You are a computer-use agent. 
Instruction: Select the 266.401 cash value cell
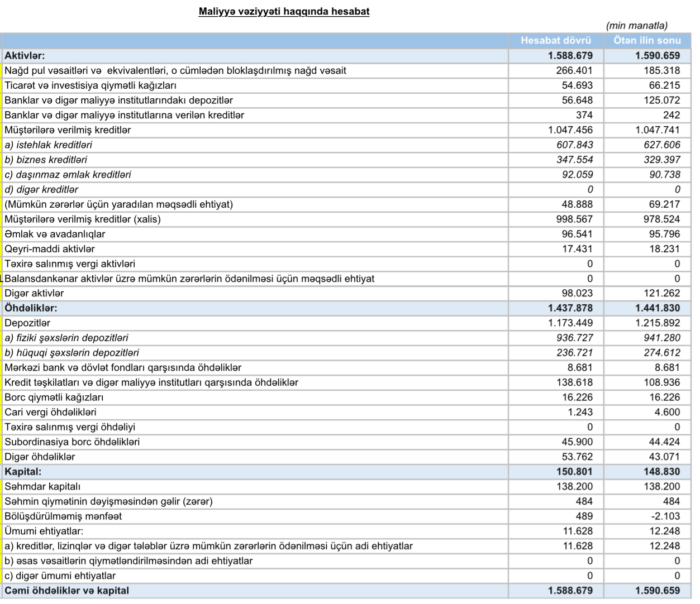pos(574,70)
